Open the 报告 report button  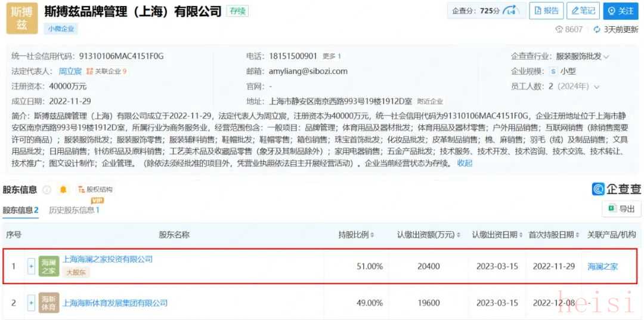coord(546,11)
